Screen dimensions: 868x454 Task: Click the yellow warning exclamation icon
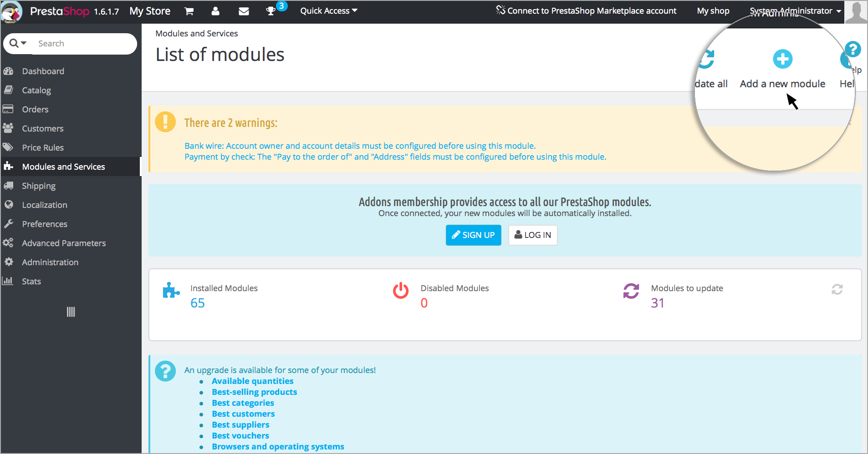coord(165,122)
